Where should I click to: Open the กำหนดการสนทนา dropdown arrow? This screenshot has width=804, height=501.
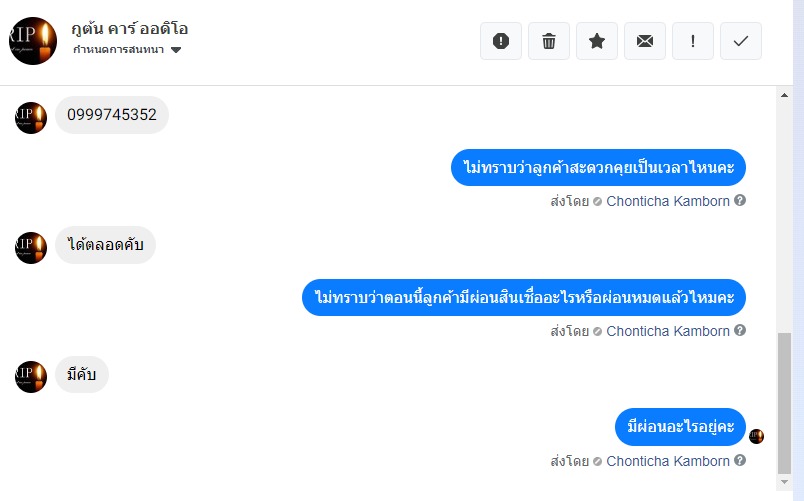pos(176,50)
